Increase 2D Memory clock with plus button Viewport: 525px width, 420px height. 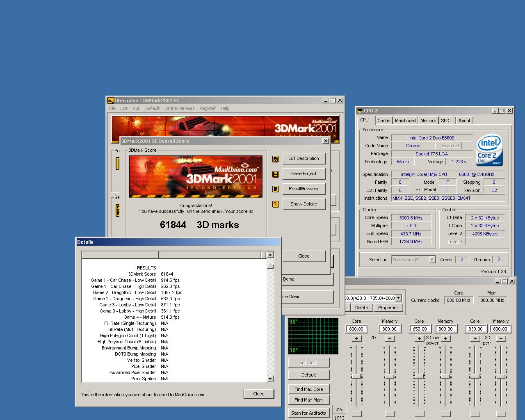(390, 338)
